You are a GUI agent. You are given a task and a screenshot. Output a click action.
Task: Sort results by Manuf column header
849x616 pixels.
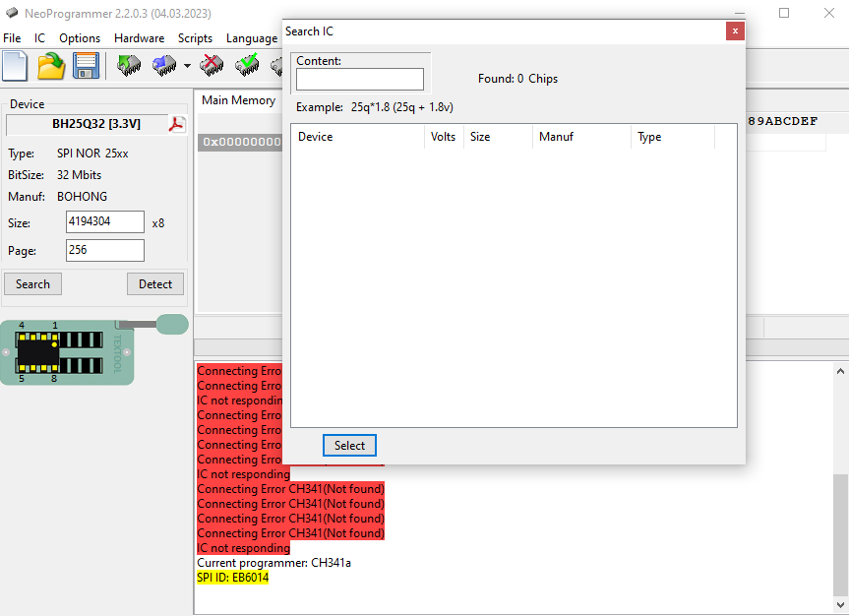(582, 137)
